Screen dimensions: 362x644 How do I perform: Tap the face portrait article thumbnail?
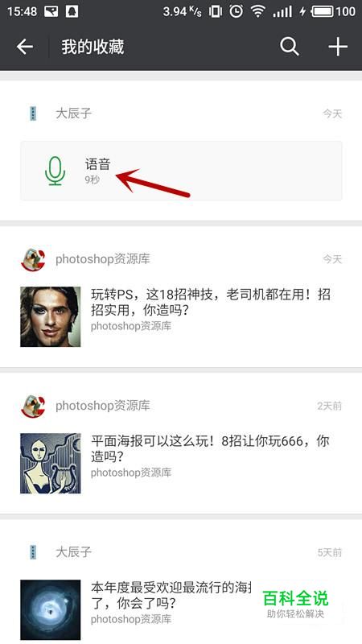click(x=51, y=316)
